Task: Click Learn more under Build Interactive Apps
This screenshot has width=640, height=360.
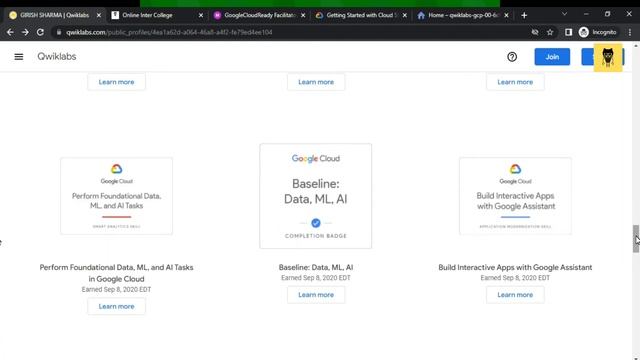Action: [515, 295]
